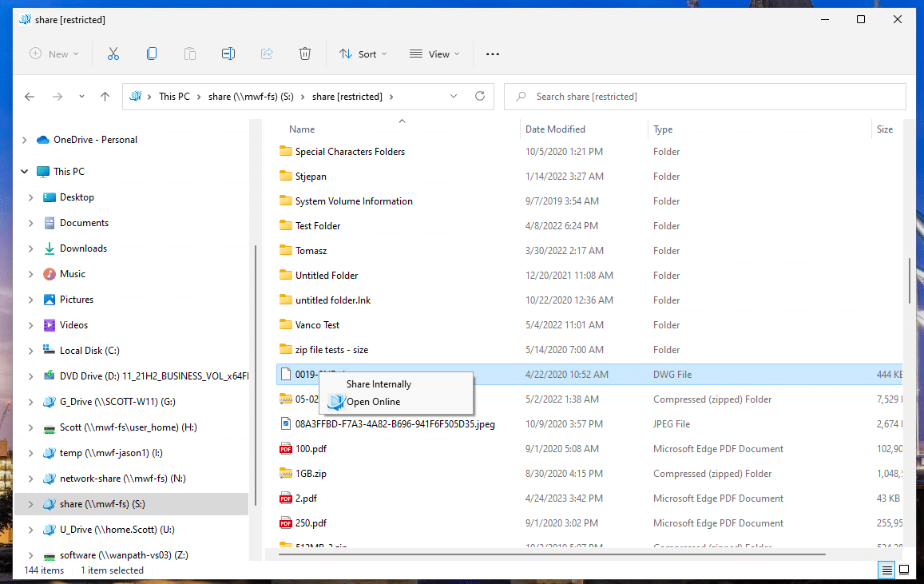Go up one folder level arrow

(x=105, y=97)
